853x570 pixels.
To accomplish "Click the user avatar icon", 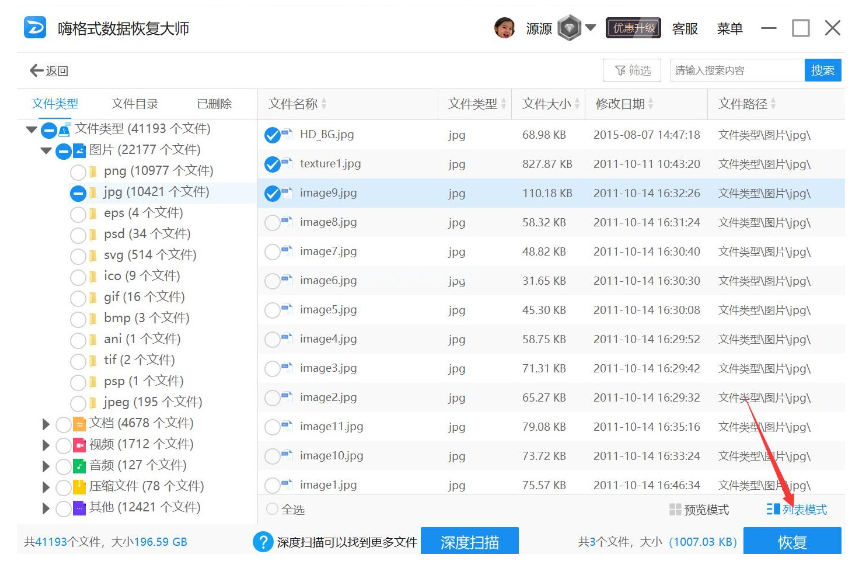I will 505,28.
